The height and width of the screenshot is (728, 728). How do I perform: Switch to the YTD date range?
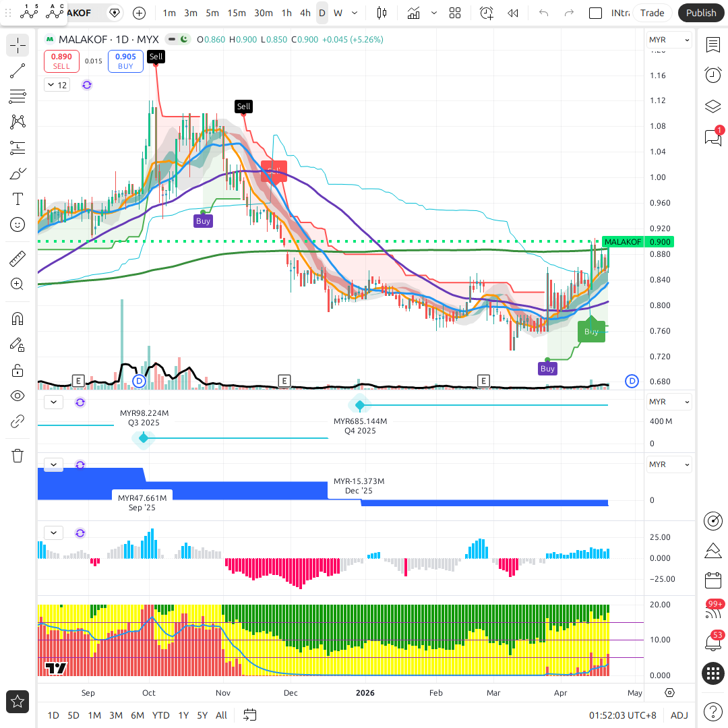(160, 715)
